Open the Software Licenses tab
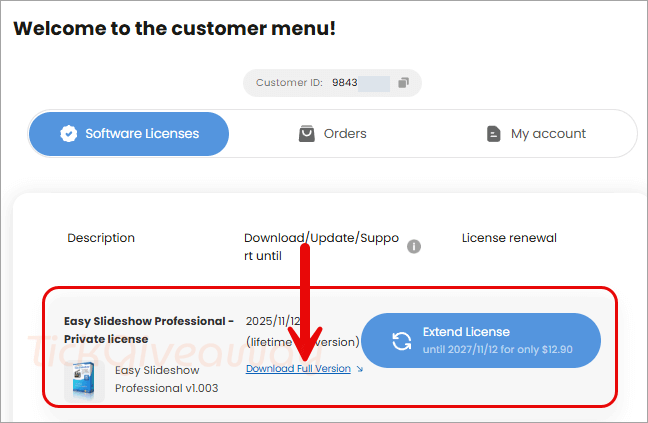 129,134
